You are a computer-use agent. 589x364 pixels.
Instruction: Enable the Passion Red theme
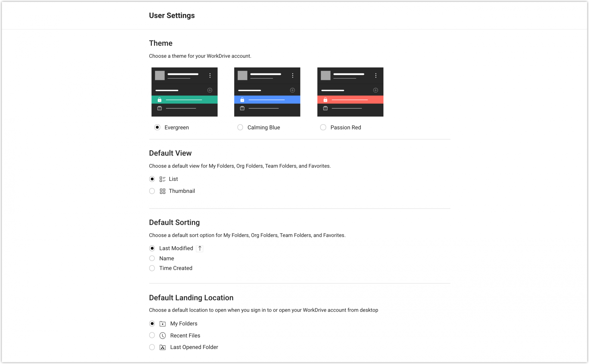[x=323, y=127]
